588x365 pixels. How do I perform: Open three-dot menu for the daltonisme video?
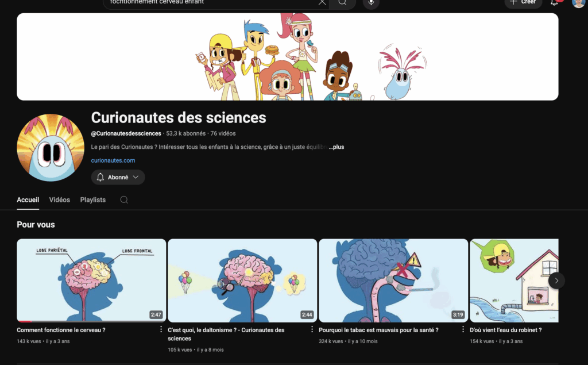click(x=312, y=330)
